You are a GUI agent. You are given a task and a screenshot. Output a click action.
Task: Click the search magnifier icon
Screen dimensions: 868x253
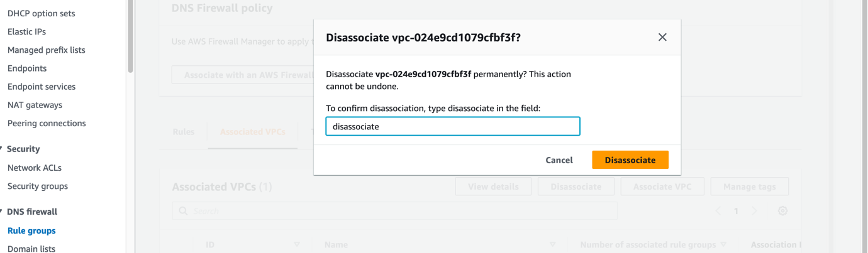click(x=183, y=211)
